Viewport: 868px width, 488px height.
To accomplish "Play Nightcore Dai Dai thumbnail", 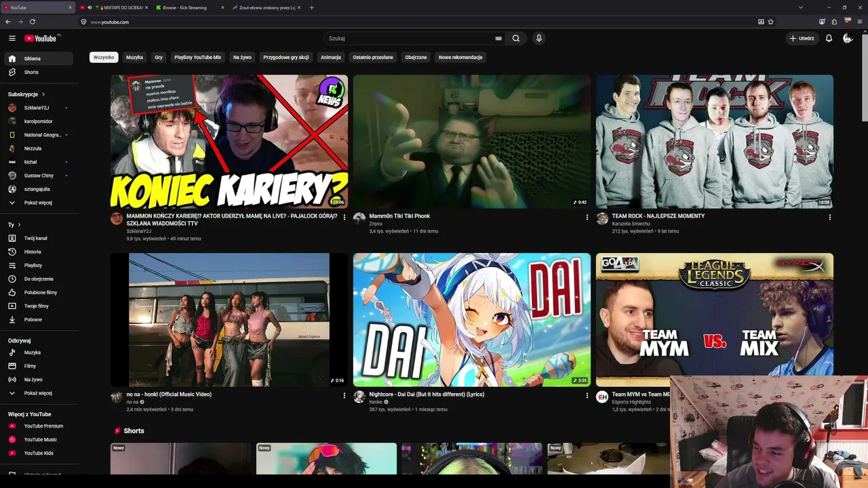I will tap(472, 320).
